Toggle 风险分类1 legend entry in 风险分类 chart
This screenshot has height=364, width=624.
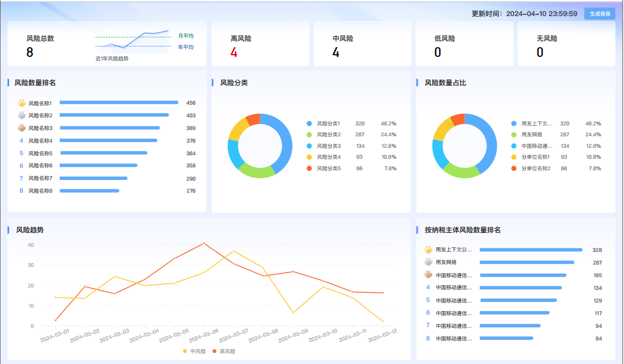coord(328,124)
